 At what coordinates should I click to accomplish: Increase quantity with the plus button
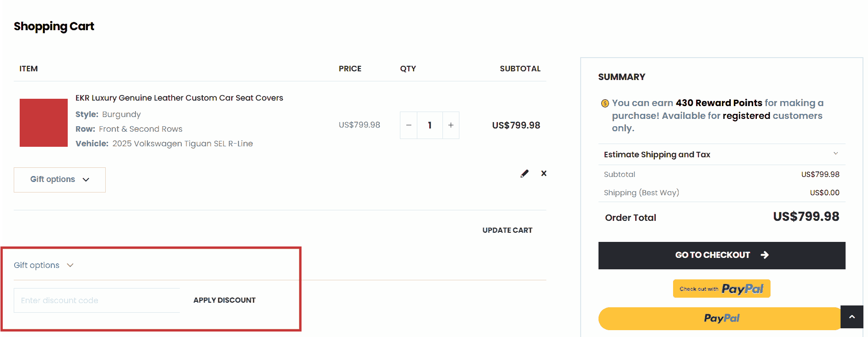451,125
